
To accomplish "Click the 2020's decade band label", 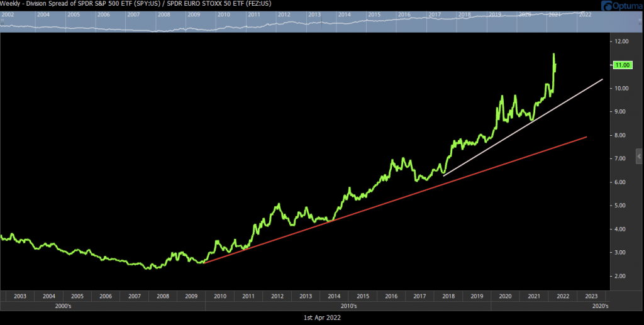I will (601, 306).
